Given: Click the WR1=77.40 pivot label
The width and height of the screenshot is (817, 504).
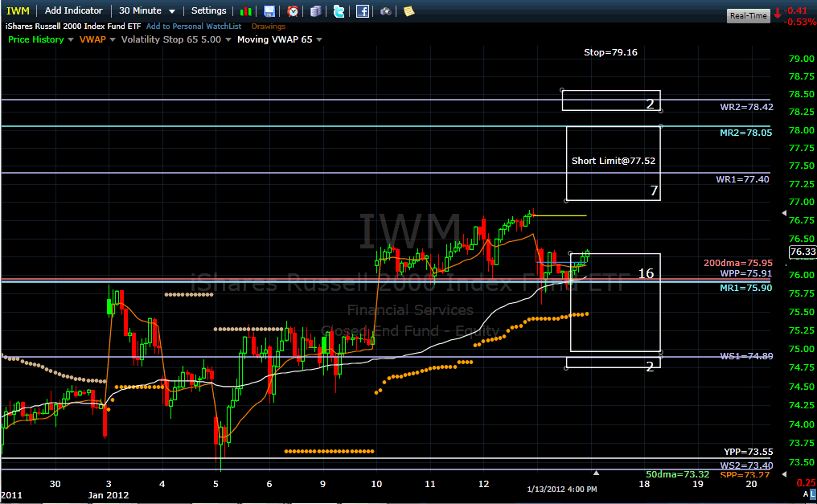Looking at the screenshot, I should (x=742, y=179).
